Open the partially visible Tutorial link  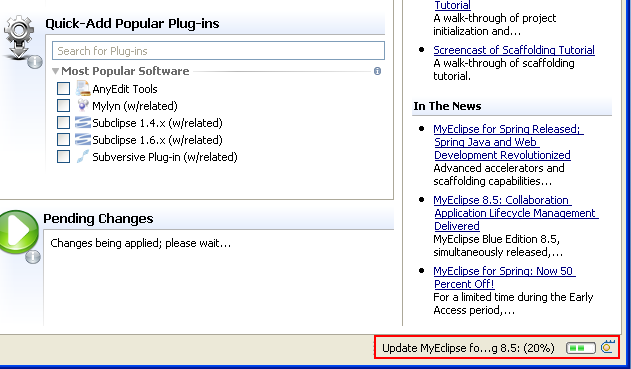(452, 5)
